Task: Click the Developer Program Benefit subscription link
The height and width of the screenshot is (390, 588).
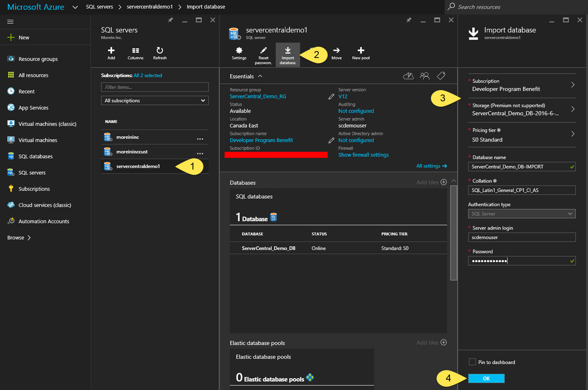Action: [261, 140]
